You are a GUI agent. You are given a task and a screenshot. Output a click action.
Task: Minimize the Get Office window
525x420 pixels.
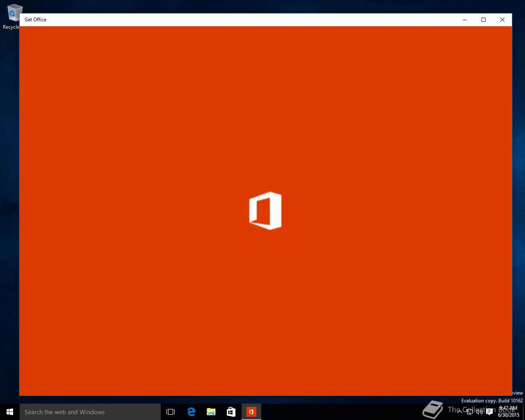[x=465, y=20]
